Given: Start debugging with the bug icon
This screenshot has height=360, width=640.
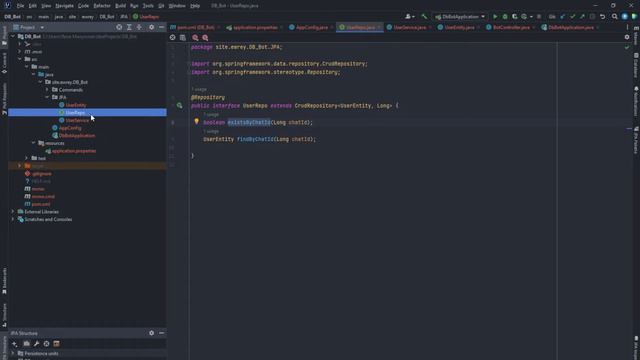Looking at the screenshot, I should (x=505, y=17).
